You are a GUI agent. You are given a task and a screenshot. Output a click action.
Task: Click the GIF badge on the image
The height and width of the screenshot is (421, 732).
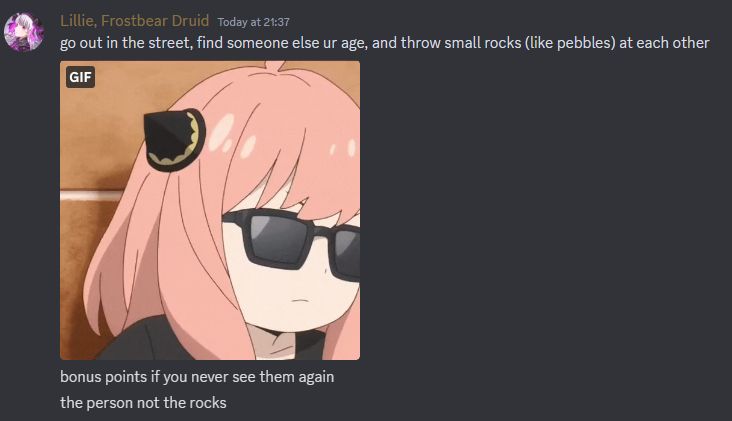point(80,77)
